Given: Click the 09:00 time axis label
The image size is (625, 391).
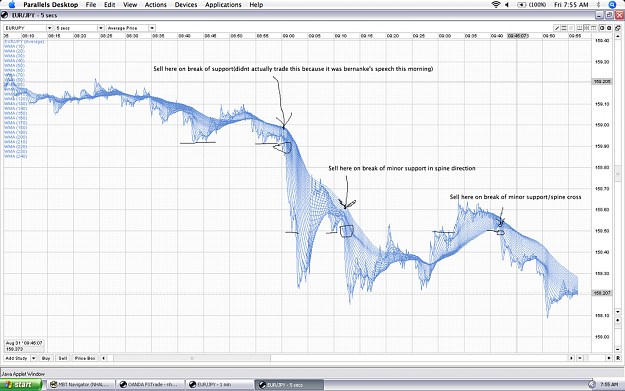Looking at the screenshot, I should (x=288, y=36).
